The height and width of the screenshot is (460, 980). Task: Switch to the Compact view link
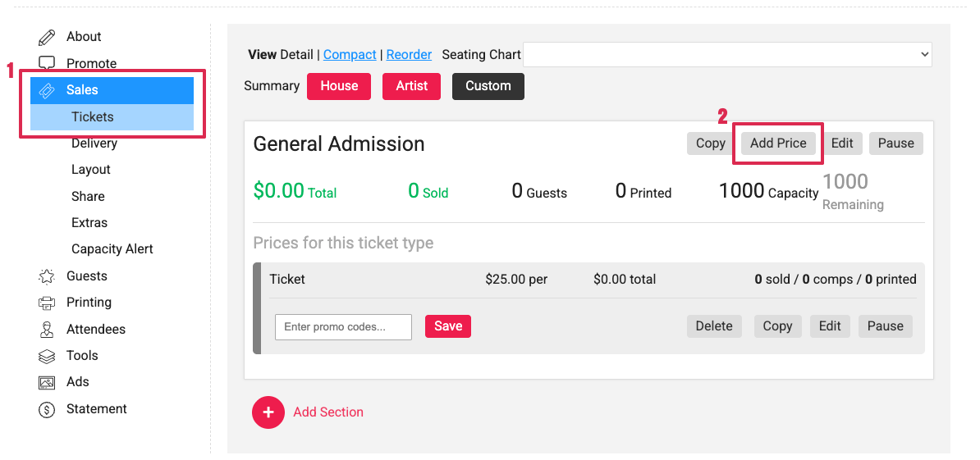pyautogui.click(x=350, y=55)
